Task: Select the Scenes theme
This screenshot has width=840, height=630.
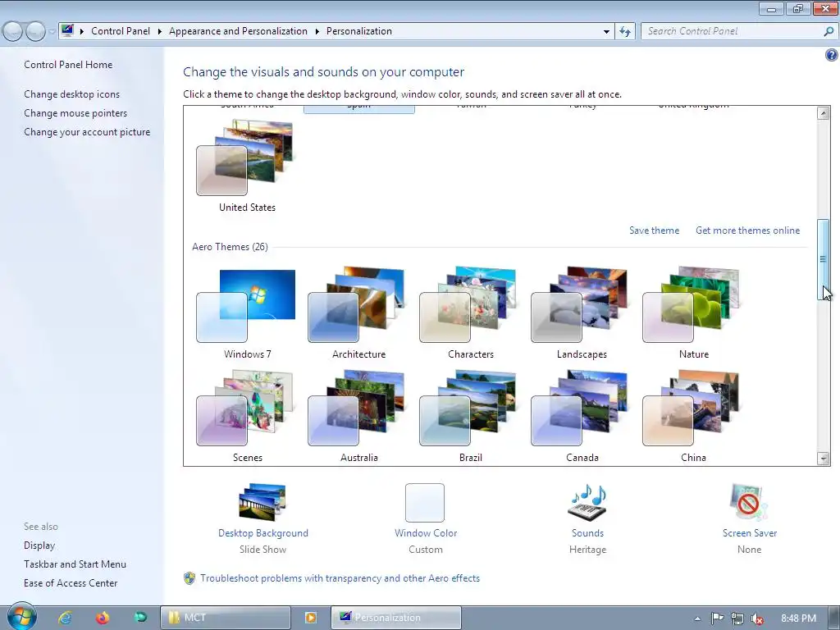Action: click(x=246, y=408)
